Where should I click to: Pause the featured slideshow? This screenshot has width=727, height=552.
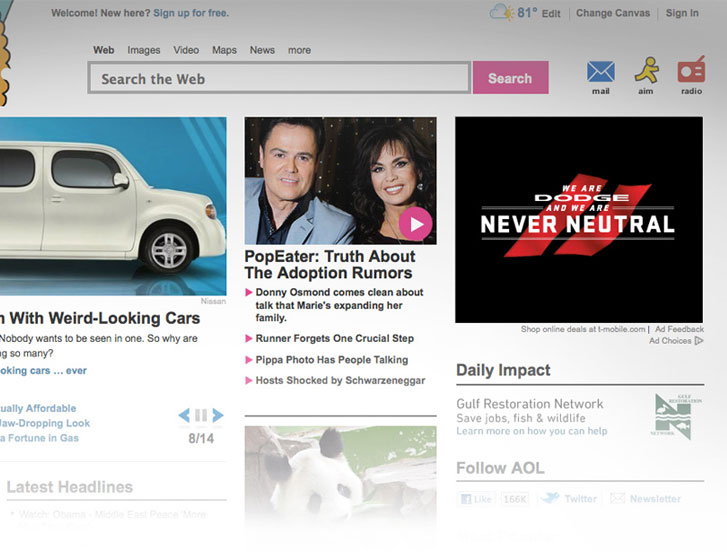pyautogui.click(x=201, y=415)
